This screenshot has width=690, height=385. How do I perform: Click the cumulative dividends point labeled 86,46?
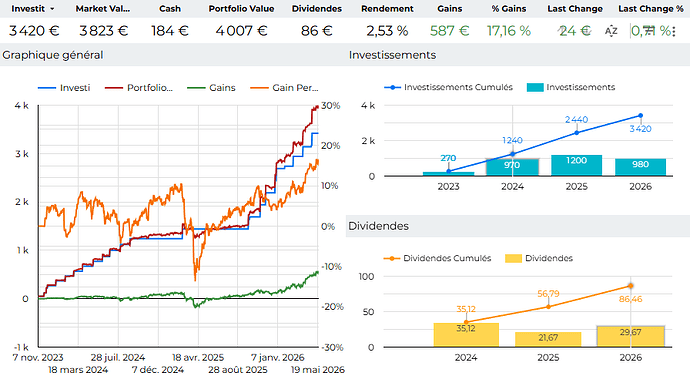click(631, 286)
